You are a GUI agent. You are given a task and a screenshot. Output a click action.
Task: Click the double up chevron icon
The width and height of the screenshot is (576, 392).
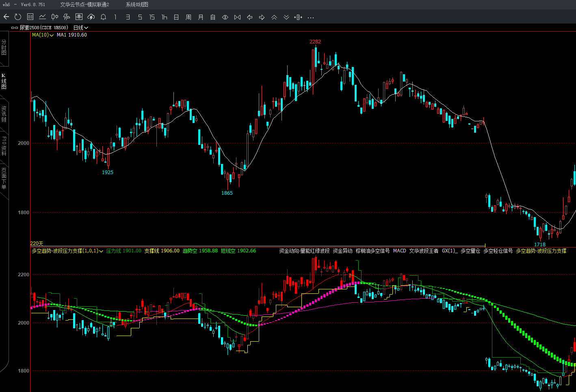(274, 17)
